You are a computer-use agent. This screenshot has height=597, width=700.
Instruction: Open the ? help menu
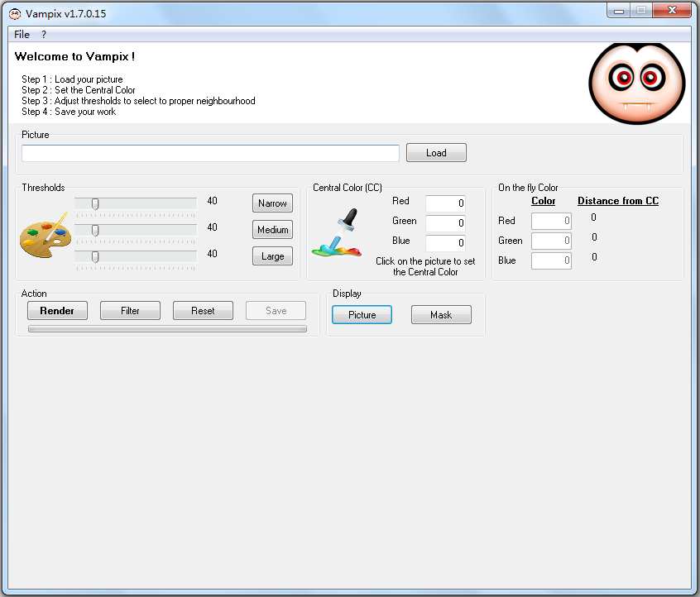point(44,35)
